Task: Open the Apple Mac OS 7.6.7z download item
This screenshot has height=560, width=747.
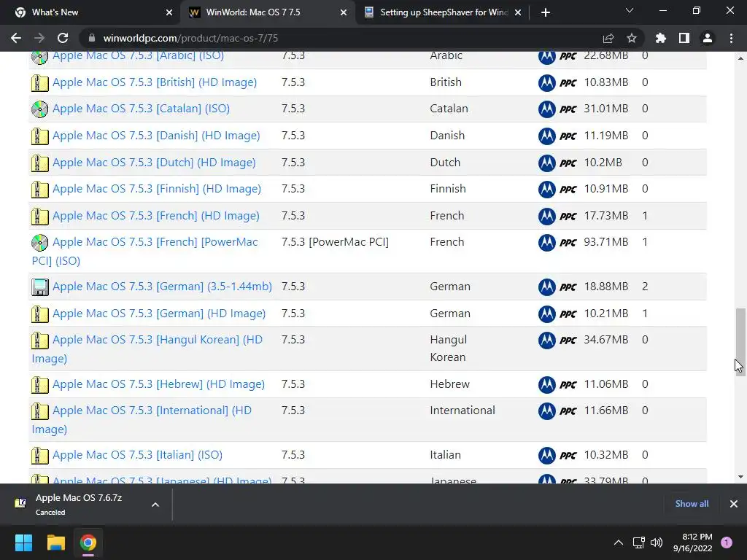Action: [79, 505]
